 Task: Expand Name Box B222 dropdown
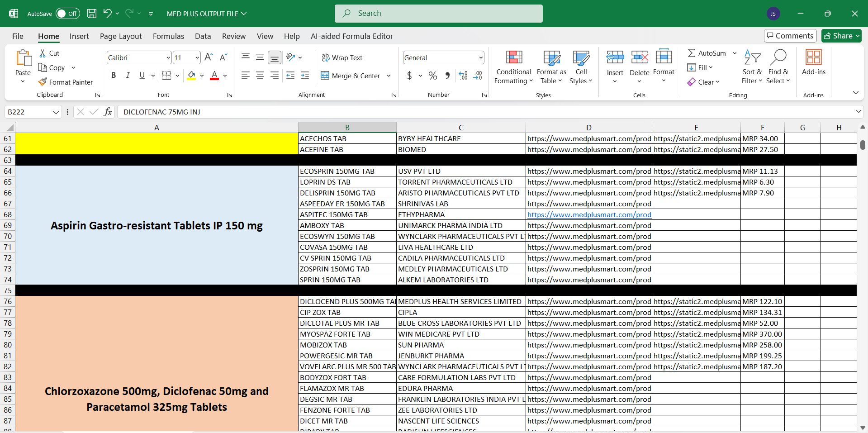(x=56, y=112)
